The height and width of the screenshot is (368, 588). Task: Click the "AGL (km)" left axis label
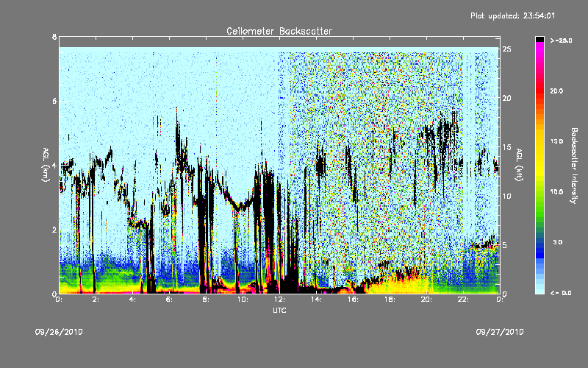tap(46, 165)
